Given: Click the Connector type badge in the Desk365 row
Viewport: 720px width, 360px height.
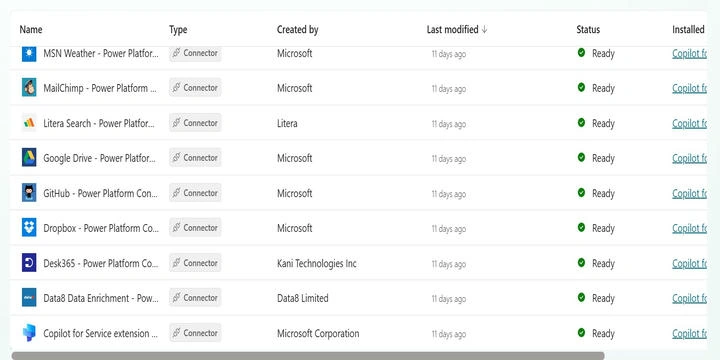Looking at the screenshot, I should 195,263.
